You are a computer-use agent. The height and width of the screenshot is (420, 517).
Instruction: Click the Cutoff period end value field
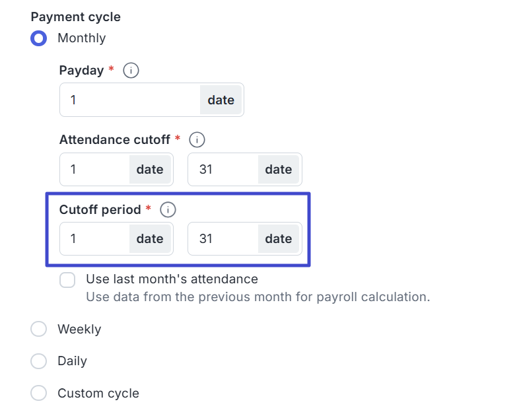pyautogui.click(x=223, y=238)
